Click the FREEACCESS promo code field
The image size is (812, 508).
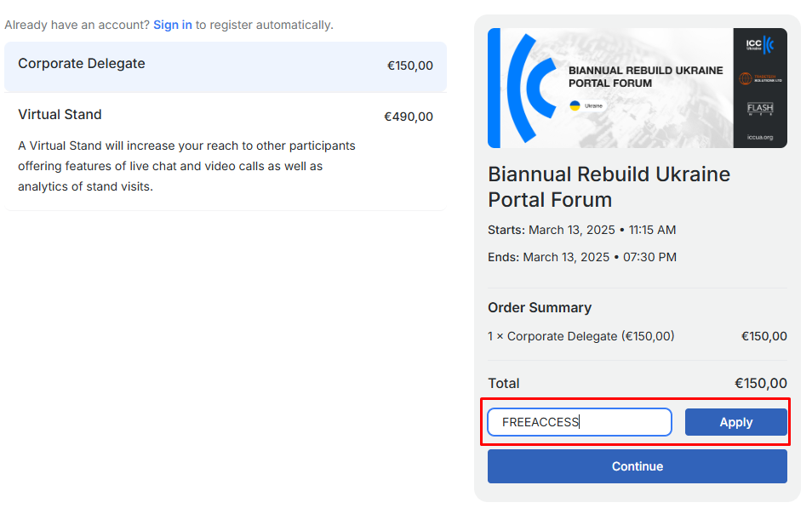click(x=580, y=422)
